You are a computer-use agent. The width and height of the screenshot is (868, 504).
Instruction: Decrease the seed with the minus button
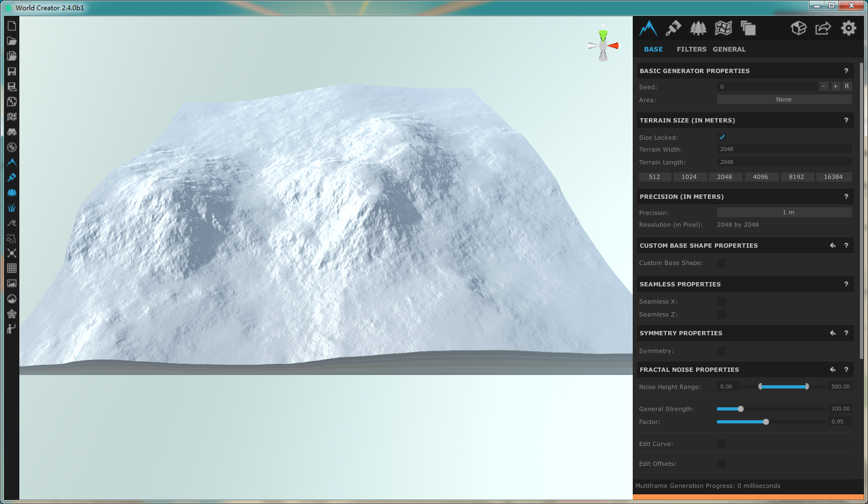click(x=823, y=87)
